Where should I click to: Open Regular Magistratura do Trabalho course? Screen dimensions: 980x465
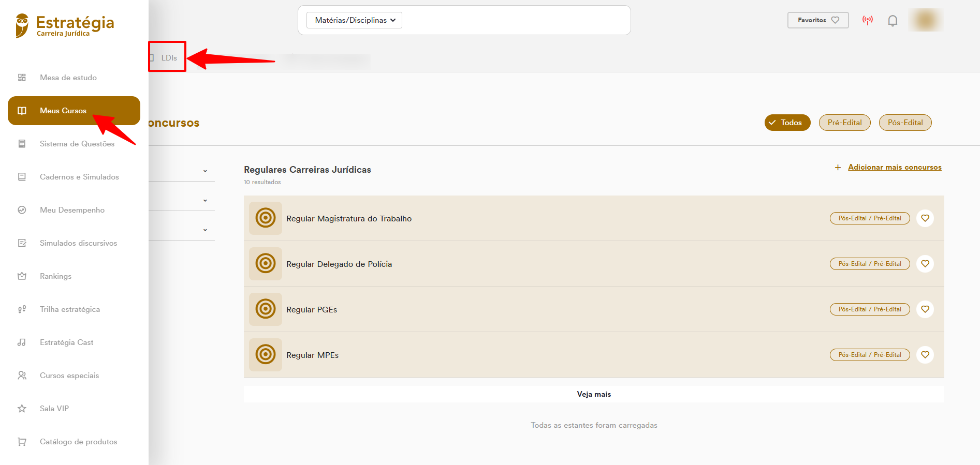click(594, 218)
